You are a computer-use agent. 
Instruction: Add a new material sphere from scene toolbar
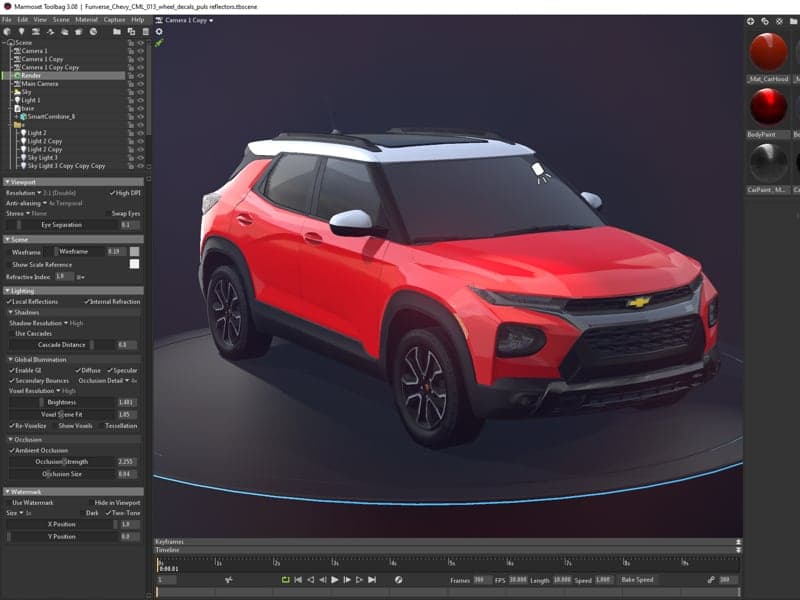7,32
